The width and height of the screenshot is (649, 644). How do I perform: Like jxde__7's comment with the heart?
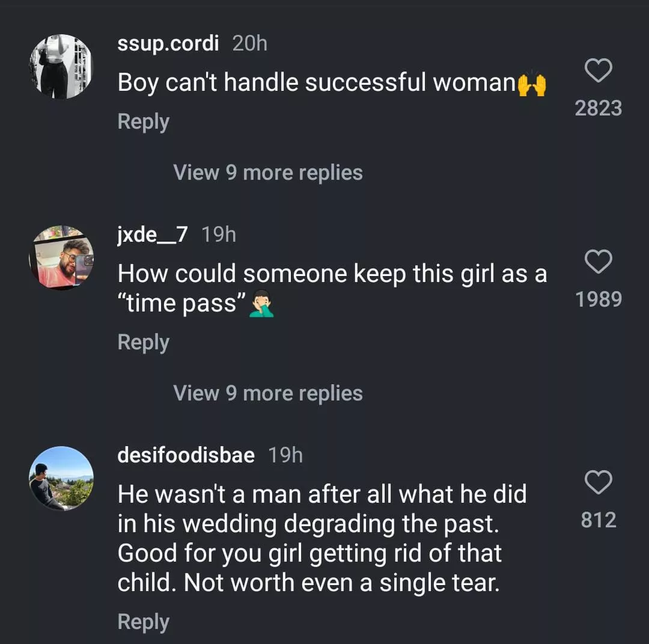pos(598,262)
